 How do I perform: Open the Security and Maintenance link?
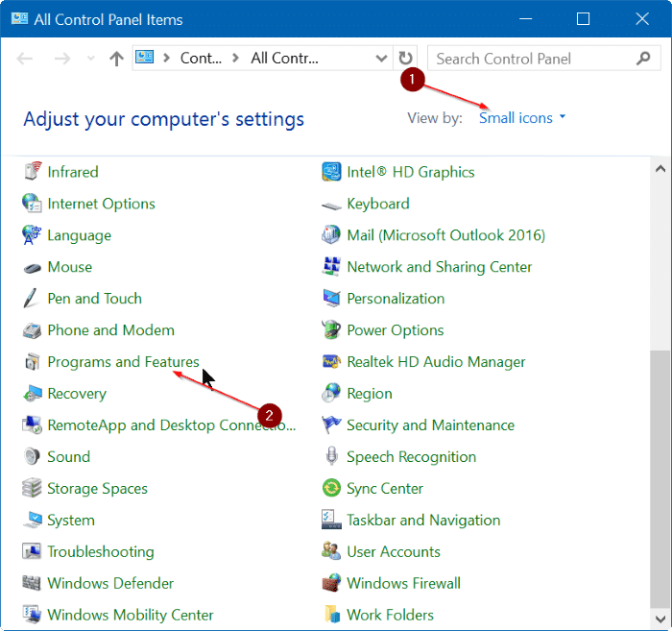[431, 425]
